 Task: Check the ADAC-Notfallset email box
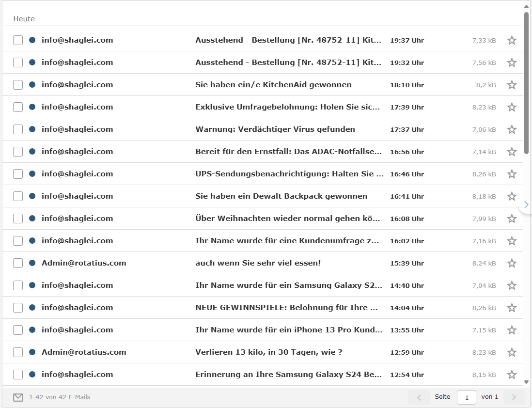(x=18, y=151)
